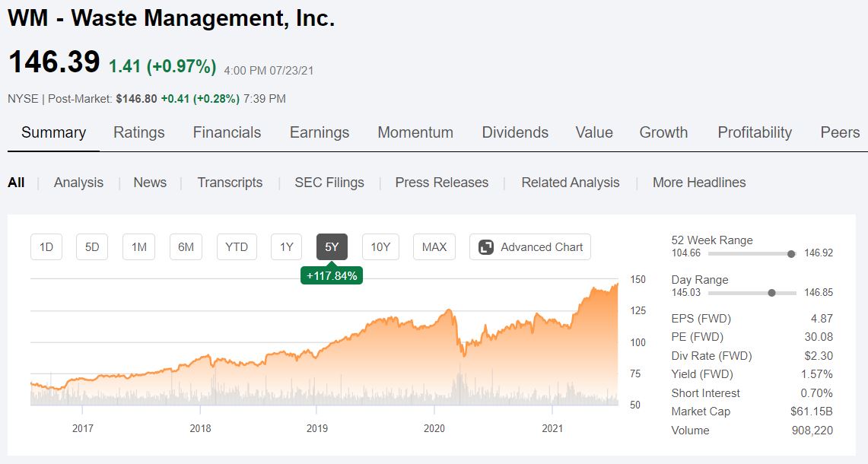
Task: Select the Momentum tab
Action: click(x=415, y=132)
